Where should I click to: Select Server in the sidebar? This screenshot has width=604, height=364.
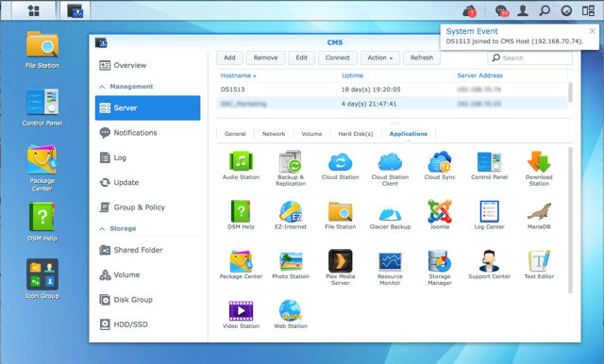point(147,108)
